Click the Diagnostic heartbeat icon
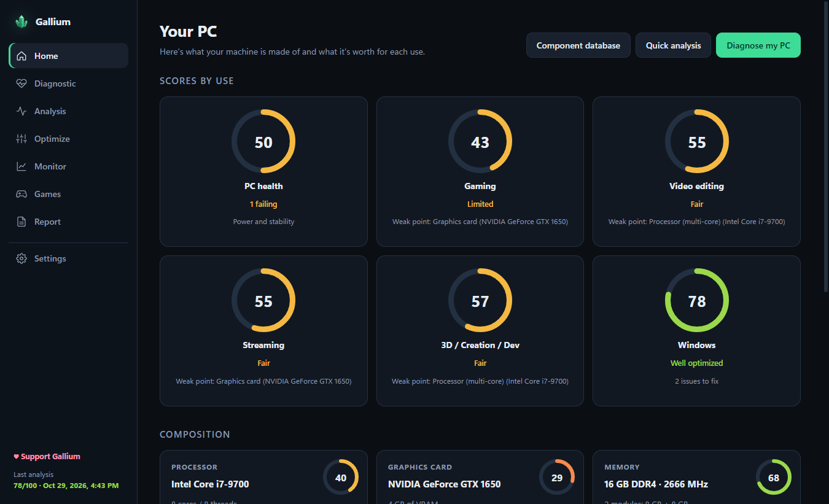829x504 pixels. 21,83
